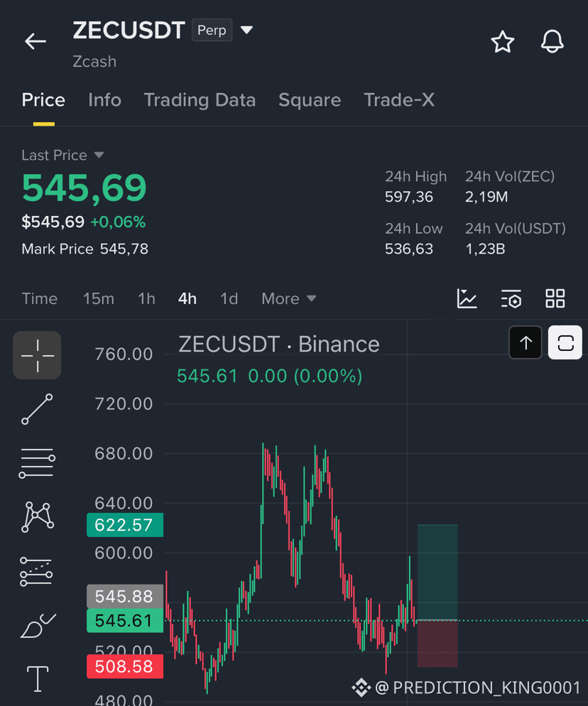This screenshot has width=588, height=706.
Task: Select the horizontal lines (Fib) tool
Action: [37, 463]
